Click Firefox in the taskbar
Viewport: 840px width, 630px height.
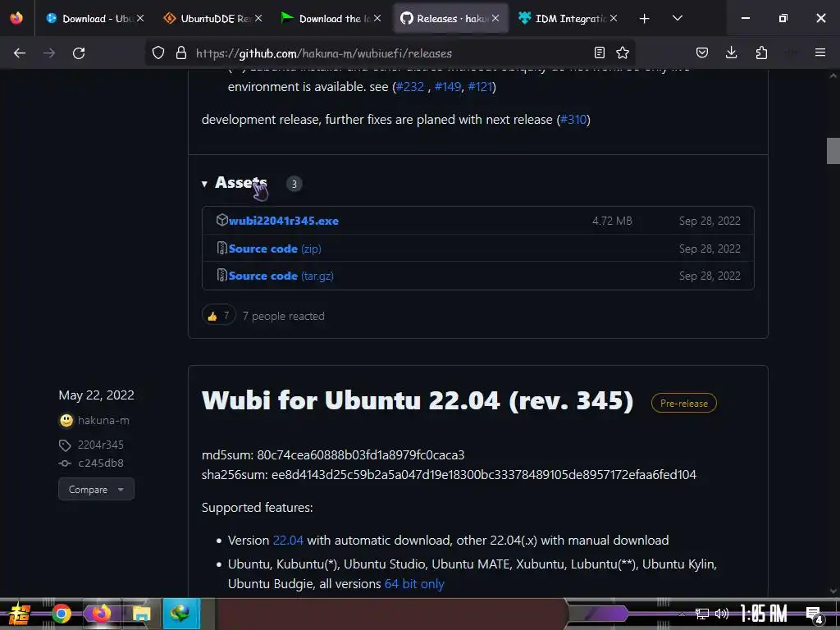click(101, 614)
